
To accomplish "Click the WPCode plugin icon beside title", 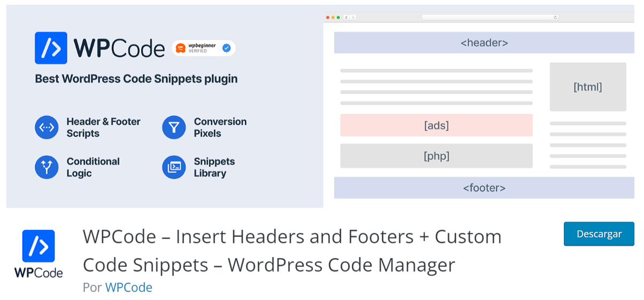I will 38,253.
